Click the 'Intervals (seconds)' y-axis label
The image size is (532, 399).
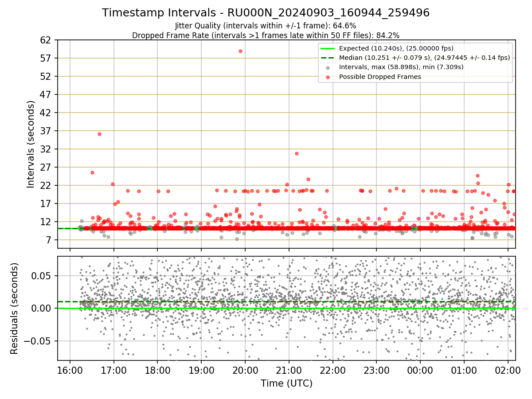pos(31,144)
